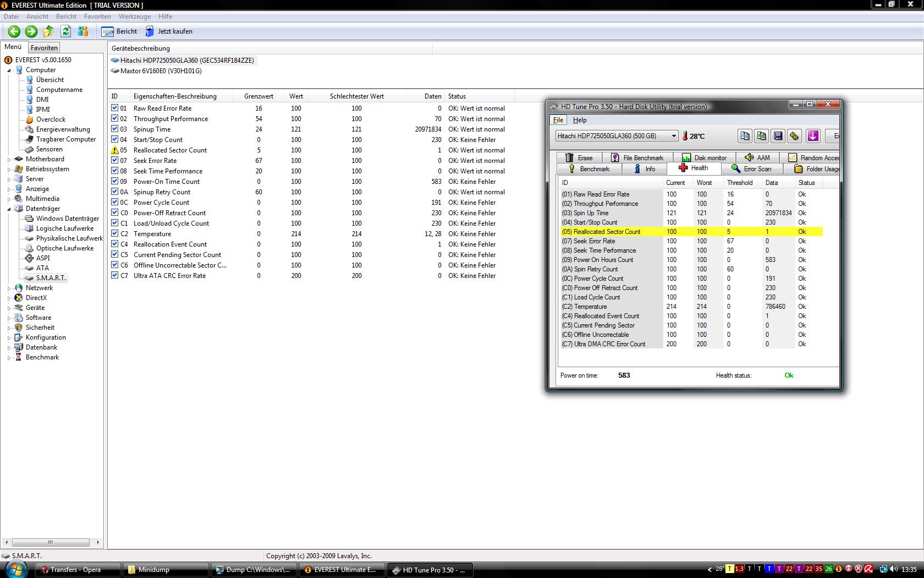
Task: Expand the Motherboard tree node
Action: (x=9, y=159)
